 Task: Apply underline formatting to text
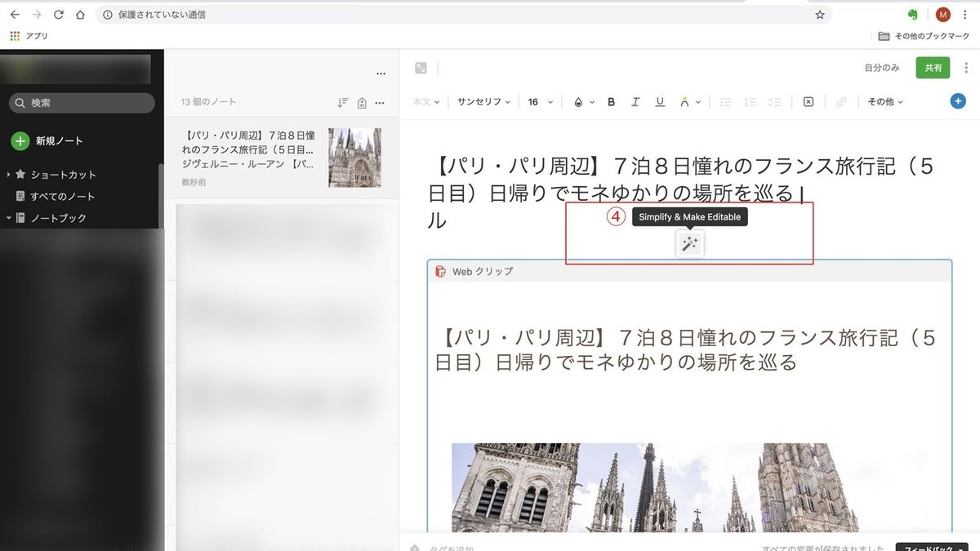click(x=659, y=101)
